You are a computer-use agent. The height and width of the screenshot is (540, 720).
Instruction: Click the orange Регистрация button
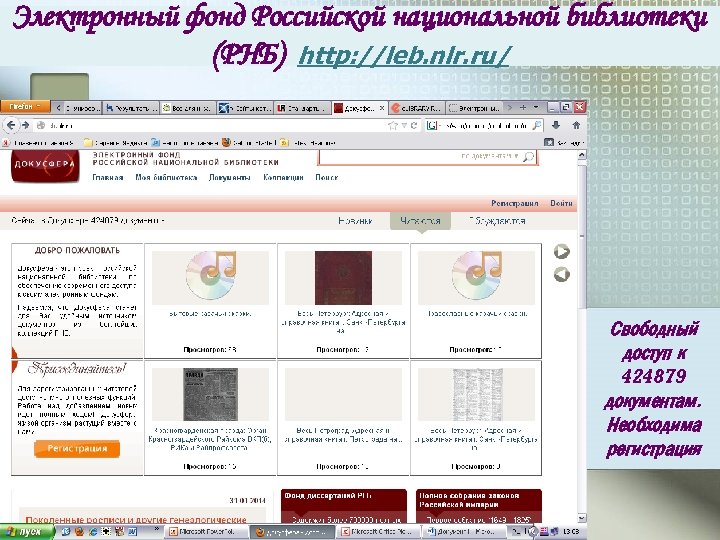tap(77, 449)
